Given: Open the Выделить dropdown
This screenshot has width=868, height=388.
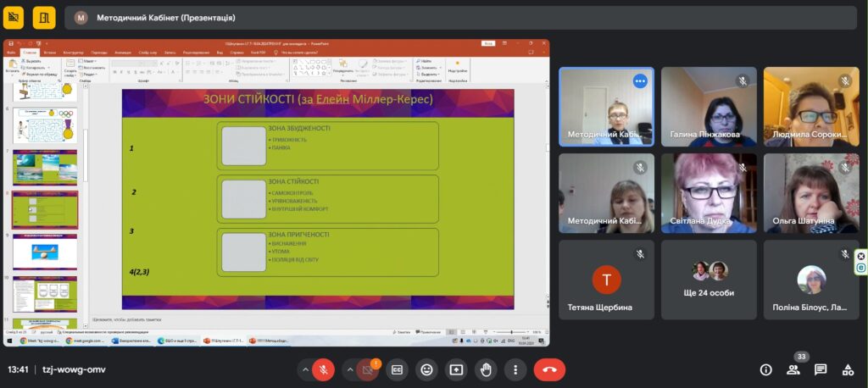Looking at the screenshot, I should tap(429, 75).
